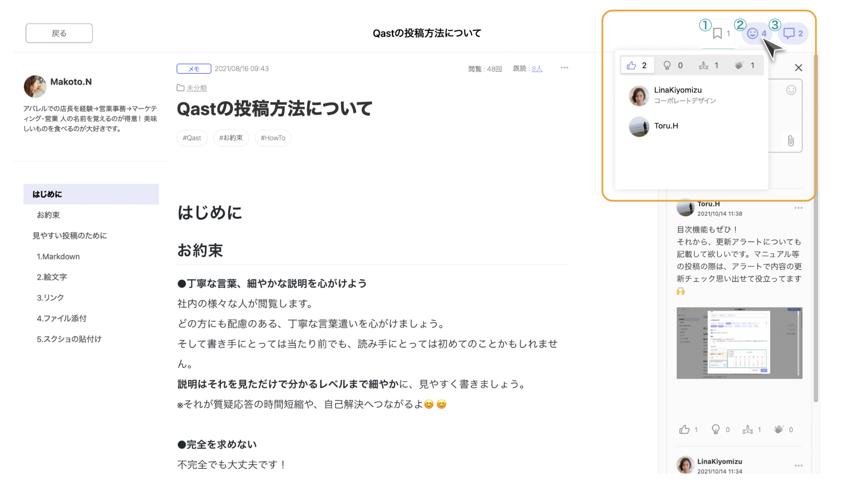Go back with the 戻る button
This screenshot has width=868, height=488.
tap(59, 33)
